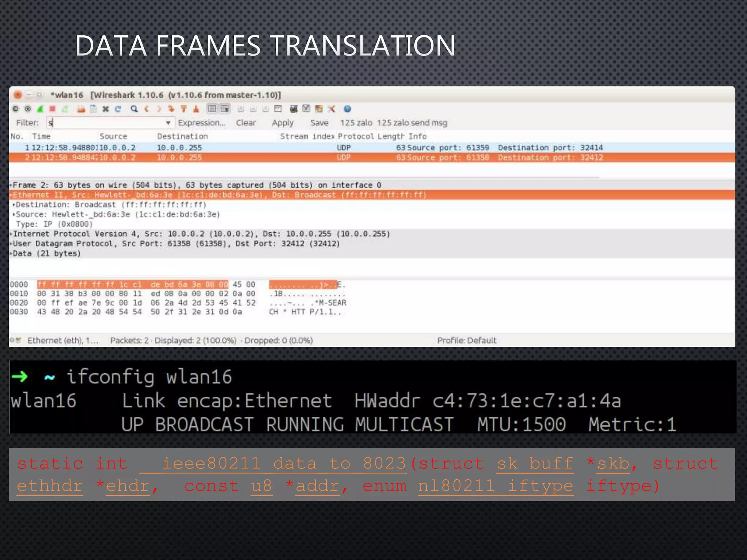Viewport: 747px width, 560px height.
Task: Click the Expression... button
Action: (201, 123)
